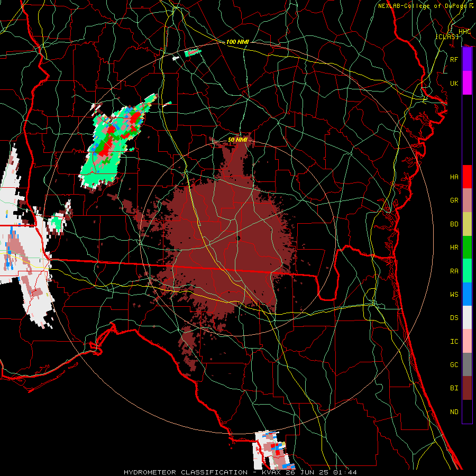Click the RA light green legend swatch
The image size is (476, 476).
(467, 271)
